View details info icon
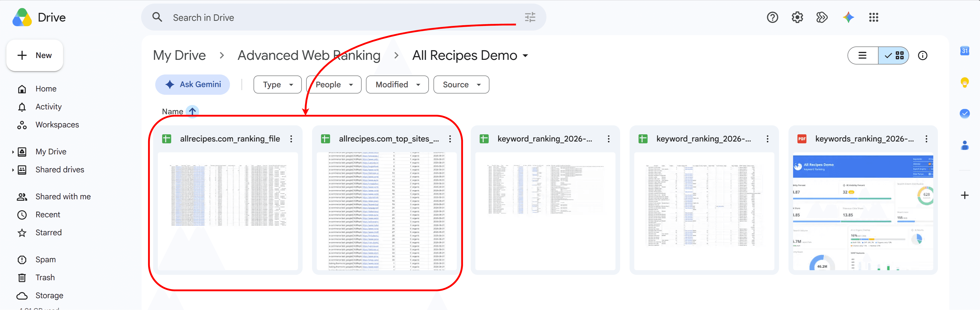Image resolution: width=980 pixels, height=310 pixels. (x=923, y=55)
